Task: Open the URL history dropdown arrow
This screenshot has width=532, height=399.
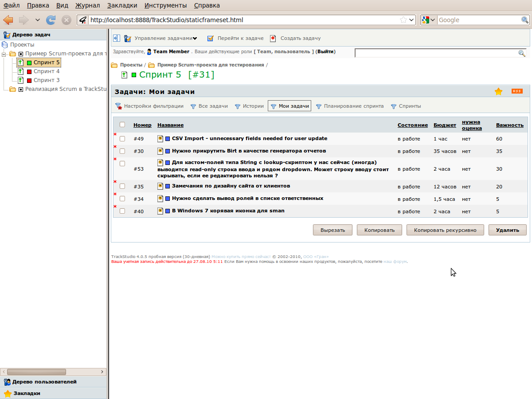Action: pyautogui.click(x=412, y=20)
